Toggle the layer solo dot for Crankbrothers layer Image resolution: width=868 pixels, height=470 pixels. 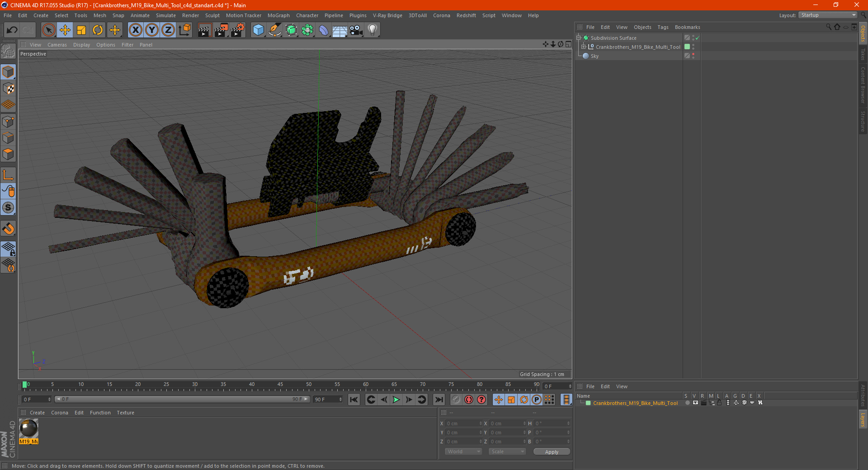click(687, 403)
